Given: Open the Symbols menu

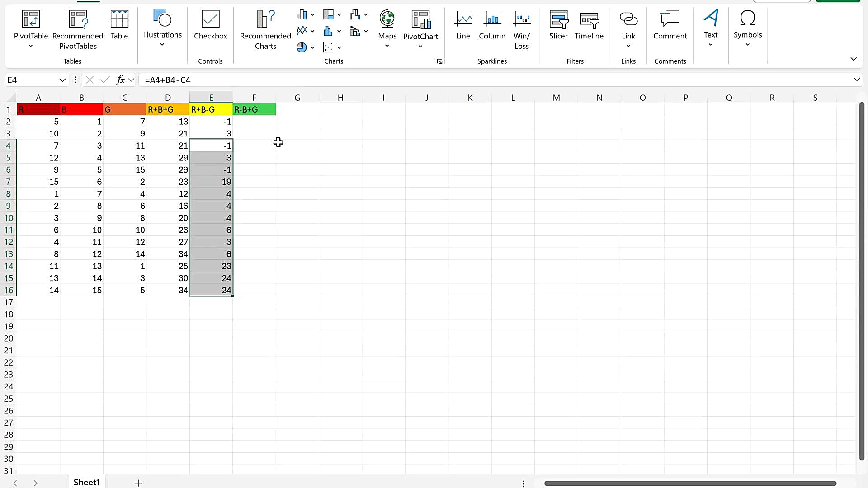Looking at the screenshot, I should 748,28.
